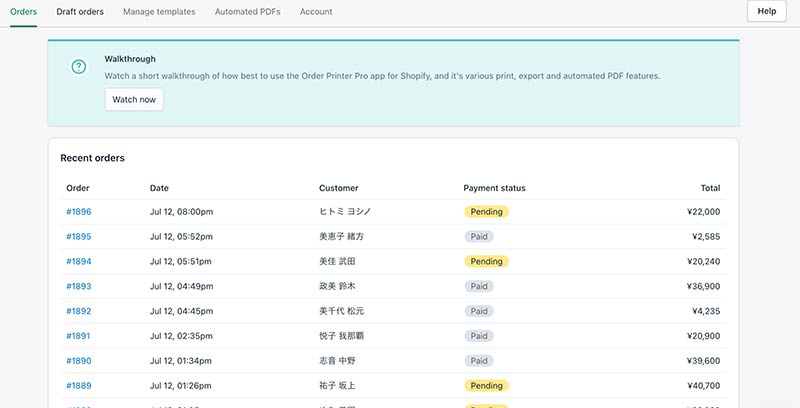
Task: Open order #1890
Action: click(79, 361)
